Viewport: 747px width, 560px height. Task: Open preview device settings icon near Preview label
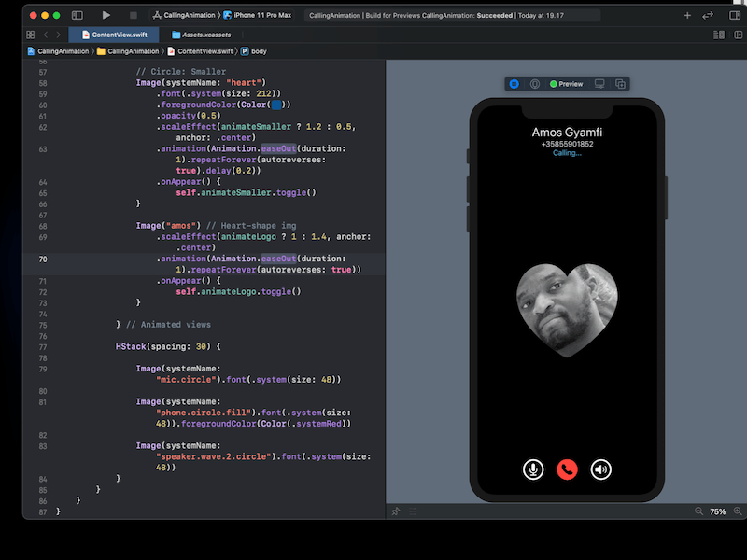599,83
